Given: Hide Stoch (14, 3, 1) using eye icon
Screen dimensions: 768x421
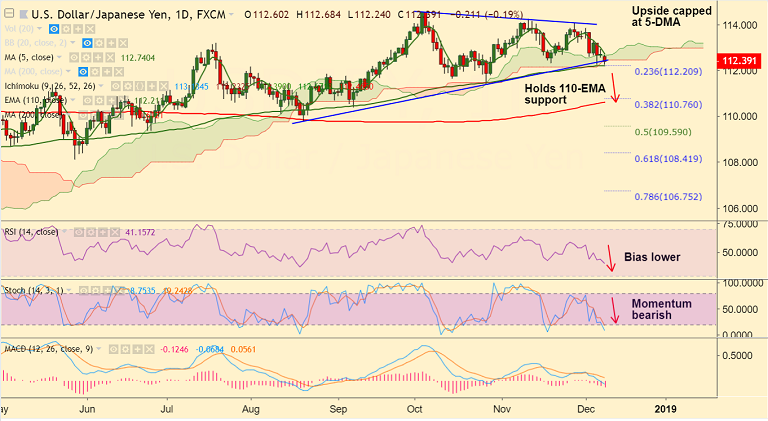Looking at the screenshot, I should click(x=83, y=290).
